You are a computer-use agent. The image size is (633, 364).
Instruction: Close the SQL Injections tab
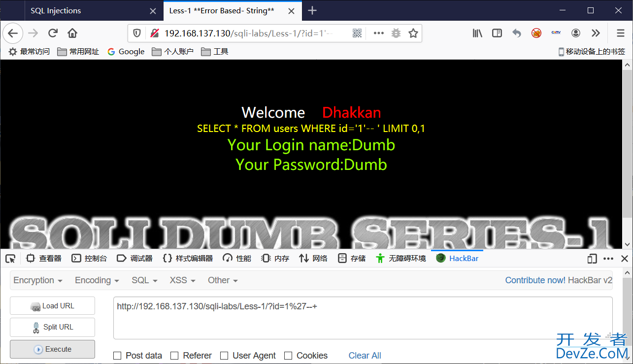click(x=153, y=11)
